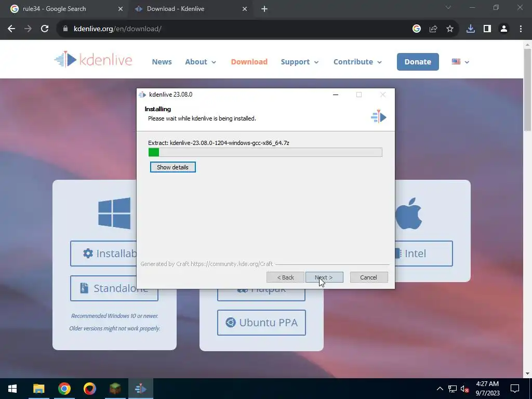Click the Donate button

click(x=418, y=62)
